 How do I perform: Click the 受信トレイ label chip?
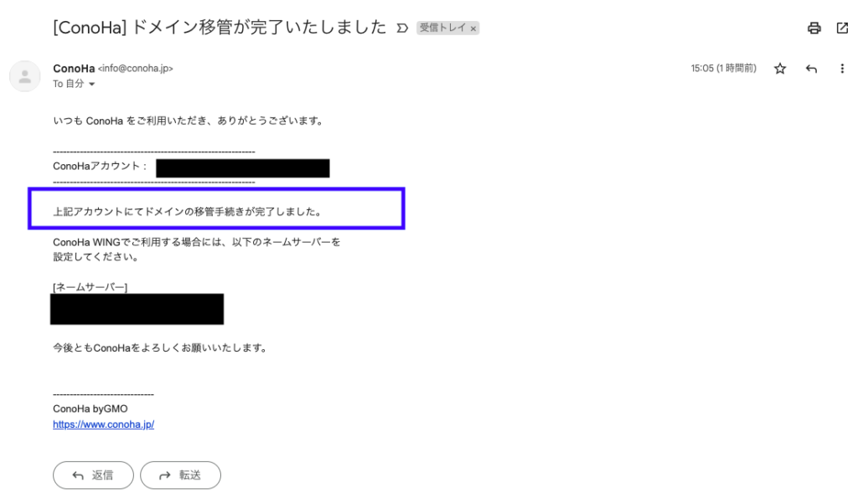coord(442,28)
